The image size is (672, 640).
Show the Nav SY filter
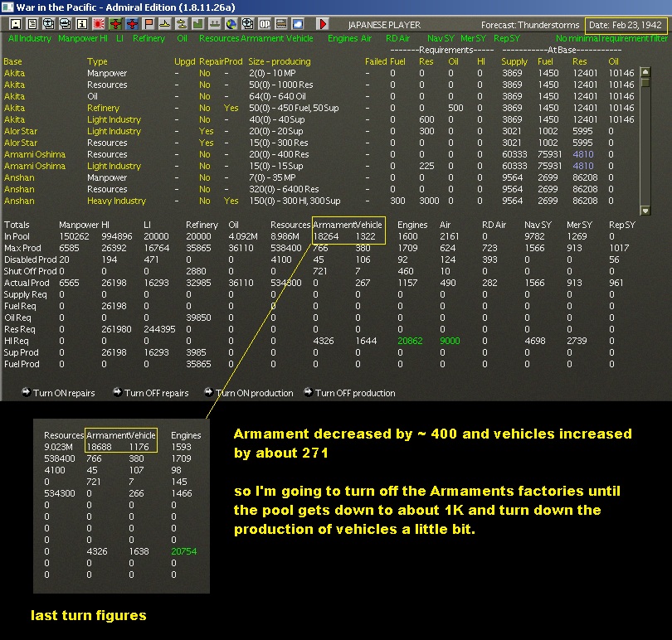point(441,38)
